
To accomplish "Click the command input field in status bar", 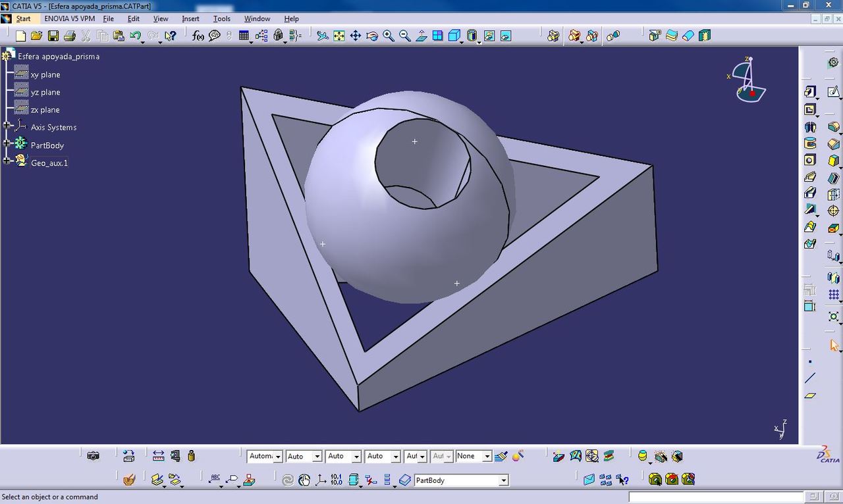I will 716,497.
